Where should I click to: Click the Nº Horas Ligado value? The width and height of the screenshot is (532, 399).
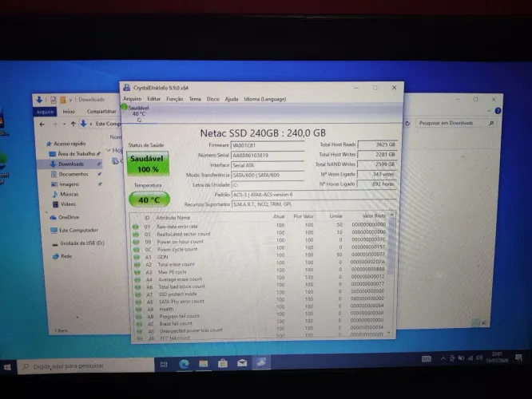(x=377, y=184)
